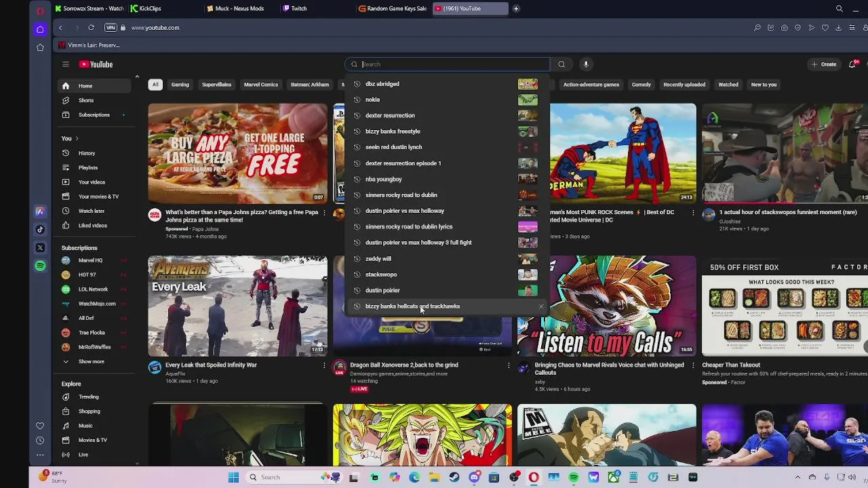Go to Home in sidebar

point(94,86)
